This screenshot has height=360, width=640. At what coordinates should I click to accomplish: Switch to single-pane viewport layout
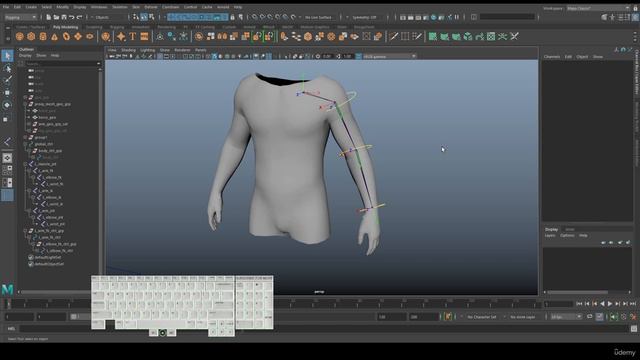7,158
